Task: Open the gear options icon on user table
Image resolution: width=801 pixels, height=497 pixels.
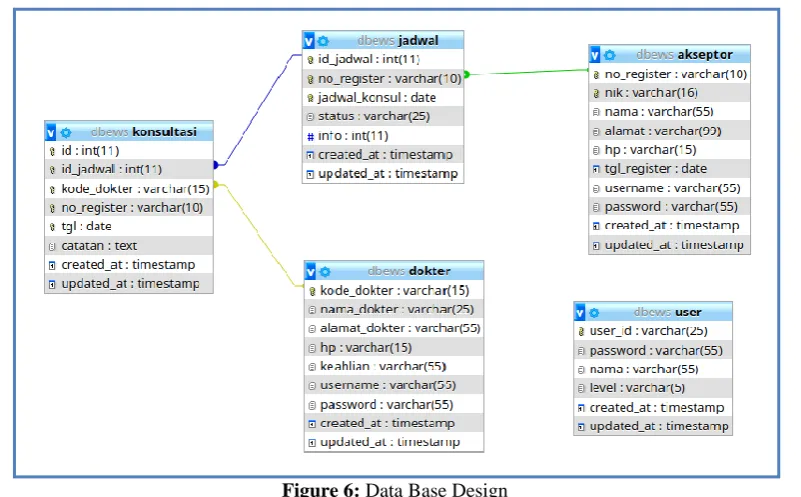Action: pos(594,313)
